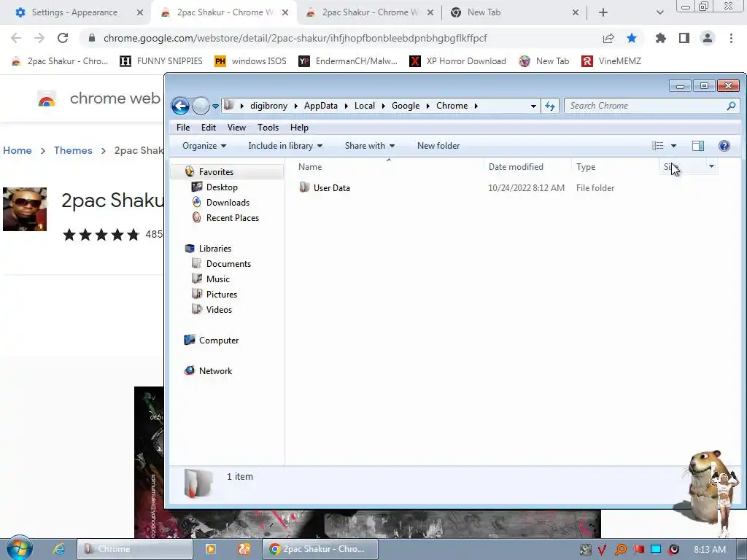
Task: Open a new Chrome tab with plus
Action: click(603, 12)
